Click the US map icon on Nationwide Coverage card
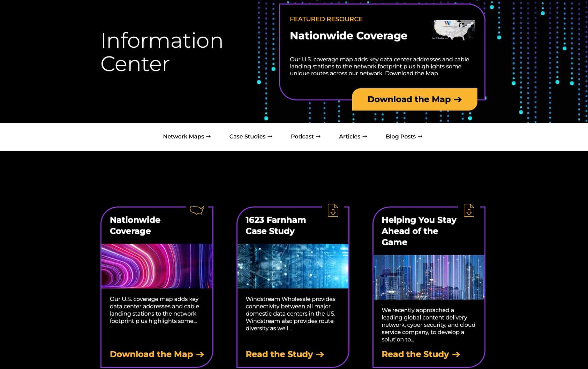Image resolution: width=588 pixels, height=369 pixels. click(197, 210)
